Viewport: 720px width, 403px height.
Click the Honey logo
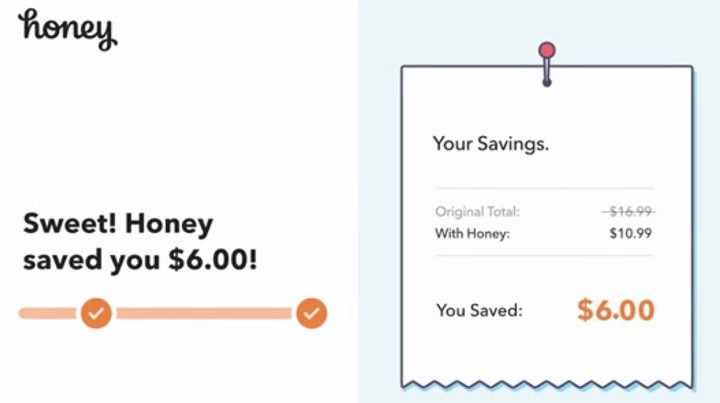coord(67,28)
